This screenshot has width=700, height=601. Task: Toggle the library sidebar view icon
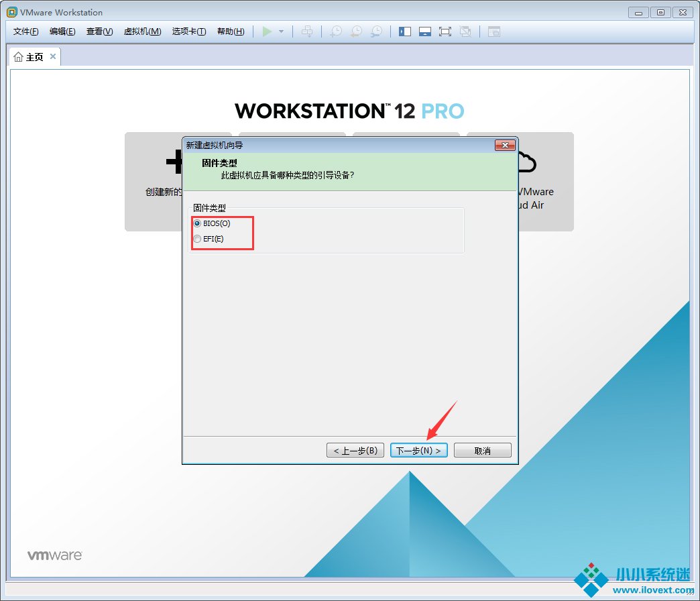pyautogui.click(x=405, y=32)
